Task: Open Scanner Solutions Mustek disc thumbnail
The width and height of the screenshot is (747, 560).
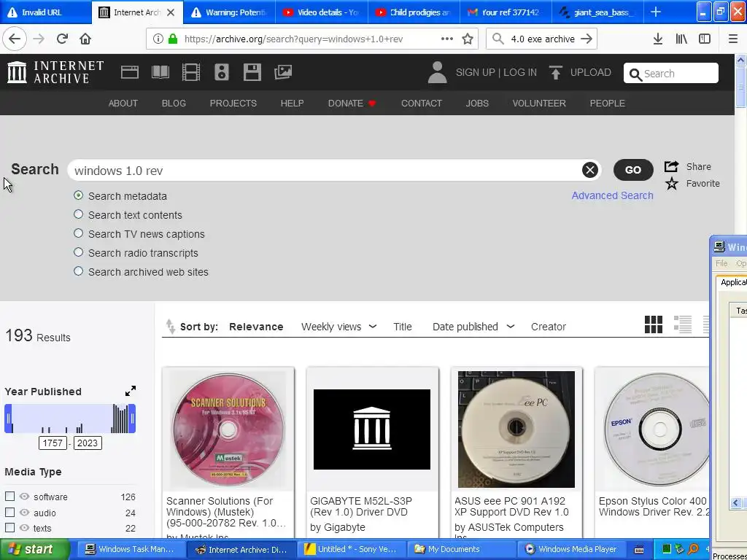Action: [x=228, y=429]
